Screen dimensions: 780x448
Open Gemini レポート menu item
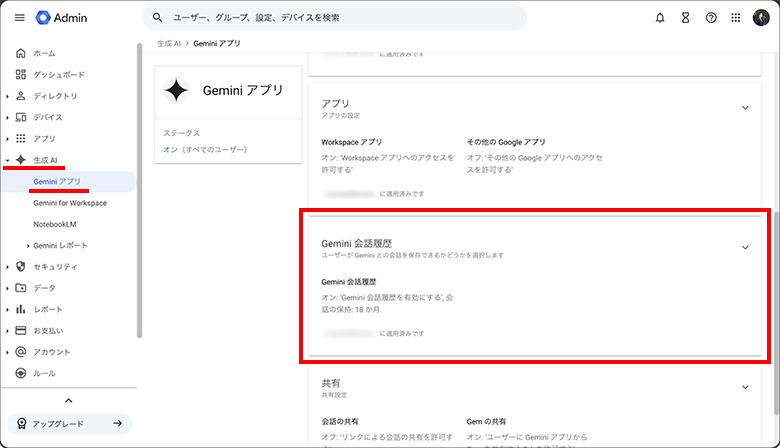click(x=60, y=246)
